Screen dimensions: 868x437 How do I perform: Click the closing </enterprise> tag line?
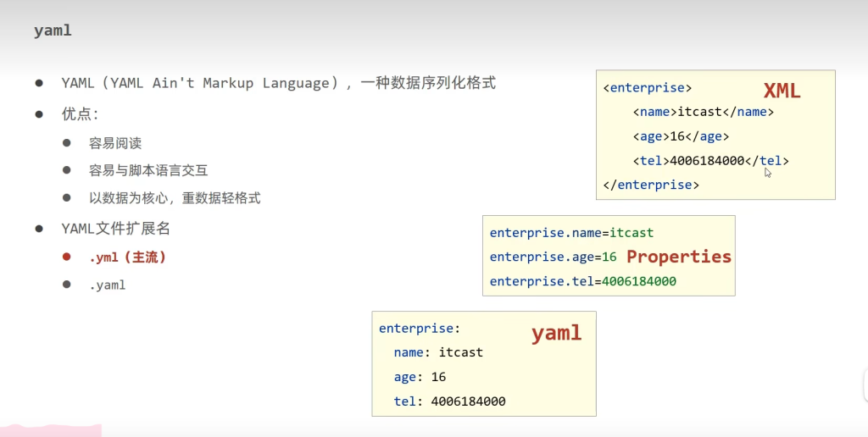(x=650, y=185)
